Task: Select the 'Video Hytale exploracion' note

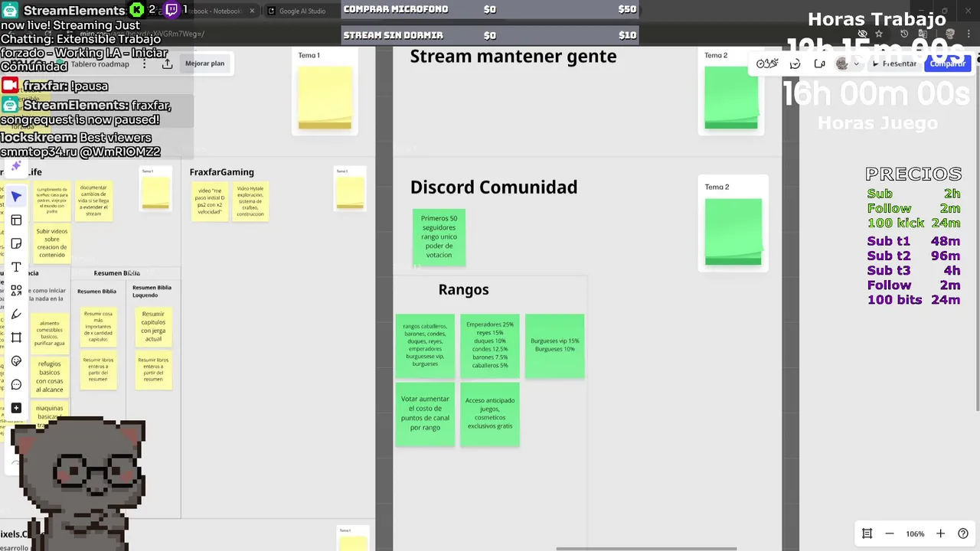Action: click(250, 201)
